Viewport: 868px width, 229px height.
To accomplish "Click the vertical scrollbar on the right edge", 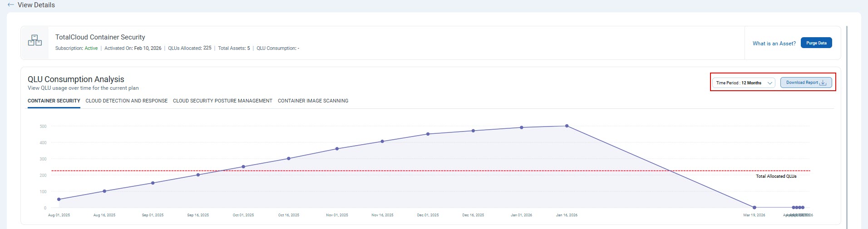I will [x=847, y=127].
